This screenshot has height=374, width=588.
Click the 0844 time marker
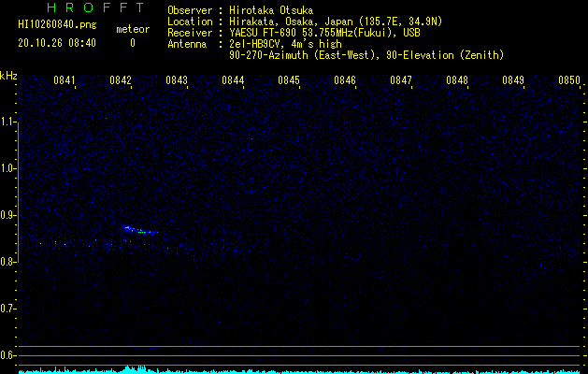click(x=233, y=80)
